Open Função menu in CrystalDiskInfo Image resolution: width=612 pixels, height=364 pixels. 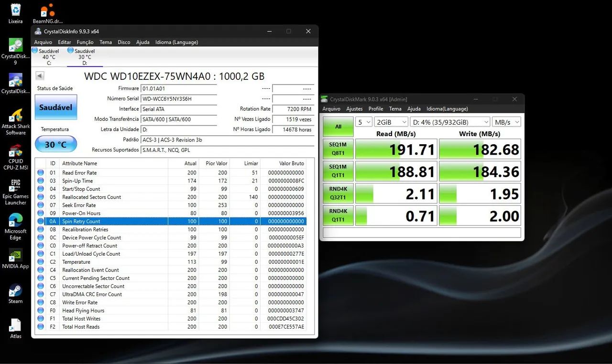coord(85,42)
